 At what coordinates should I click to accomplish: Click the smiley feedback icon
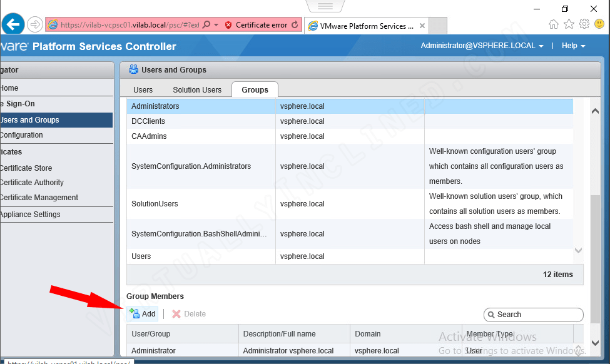599,23
